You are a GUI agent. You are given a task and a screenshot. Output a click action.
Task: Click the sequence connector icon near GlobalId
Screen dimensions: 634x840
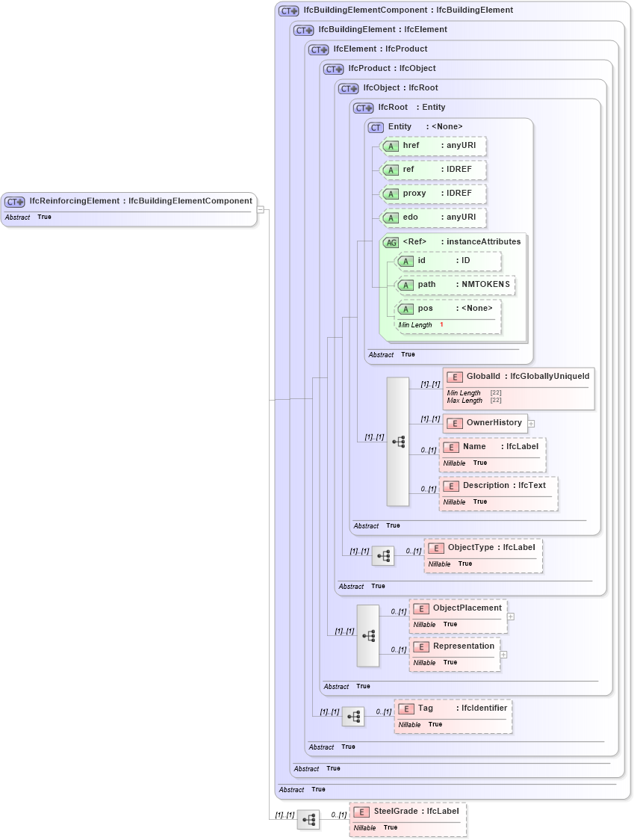pyautogui.click(x=398, y=442)
